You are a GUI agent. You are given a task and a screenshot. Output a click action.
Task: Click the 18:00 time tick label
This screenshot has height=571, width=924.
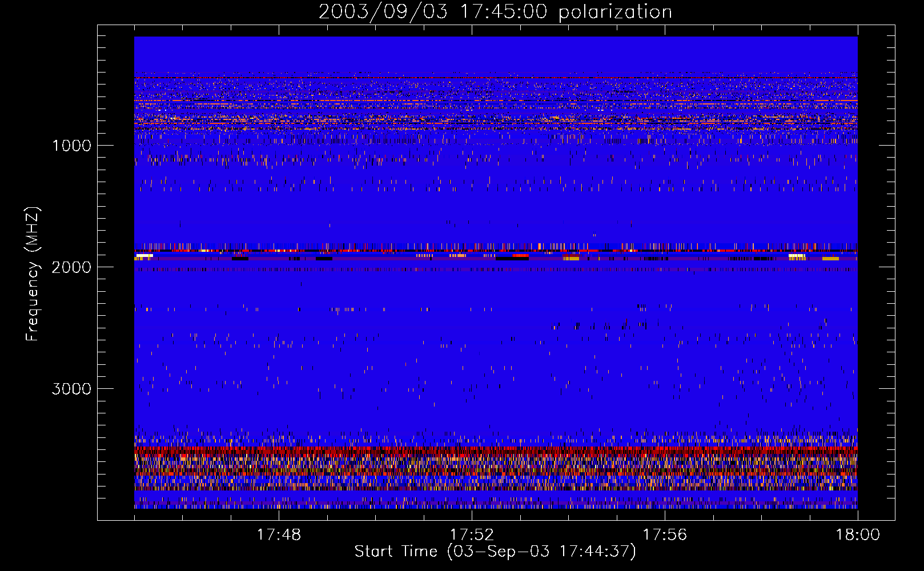[858, 535]
